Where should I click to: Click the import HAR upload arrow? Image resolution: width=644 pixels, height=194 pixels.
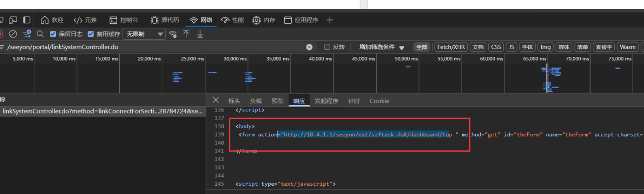pos(186,34)
